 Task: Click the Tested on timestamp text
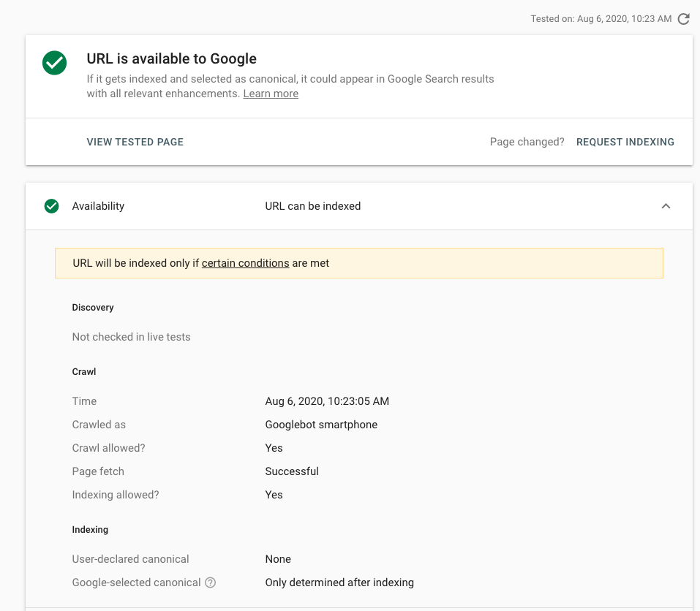coord(600,18)
